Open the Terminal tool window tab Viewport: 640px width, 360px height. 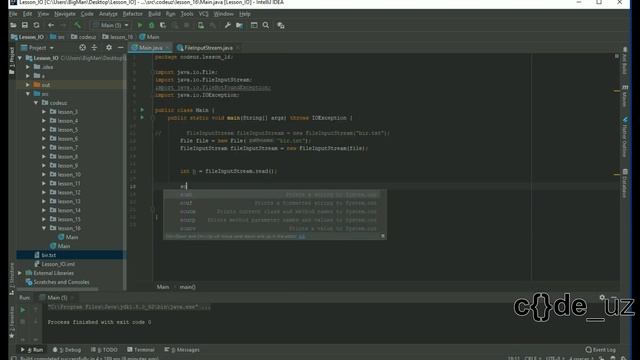click(141, 350)
